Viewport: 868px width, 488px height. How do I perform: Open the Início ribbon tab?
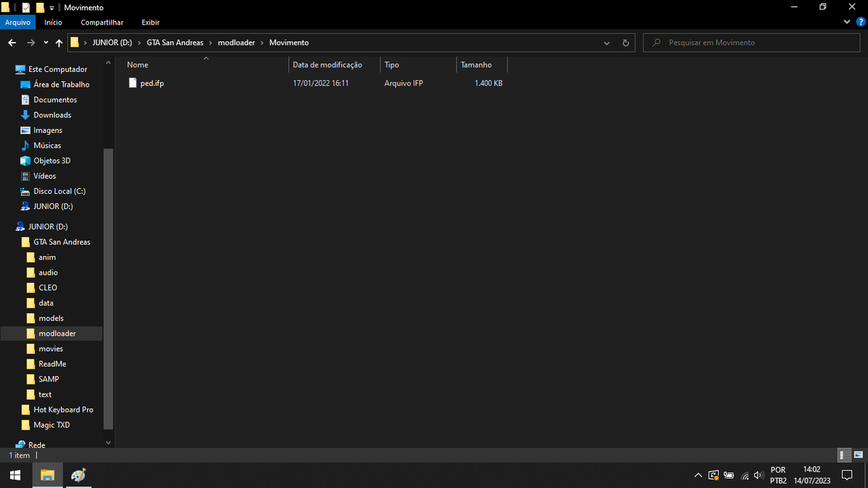click(54, 22)
